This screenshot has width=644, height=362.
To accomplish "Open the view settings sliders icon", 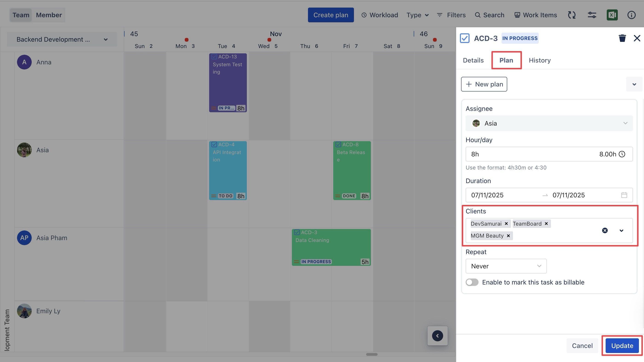I will [592, 15].
